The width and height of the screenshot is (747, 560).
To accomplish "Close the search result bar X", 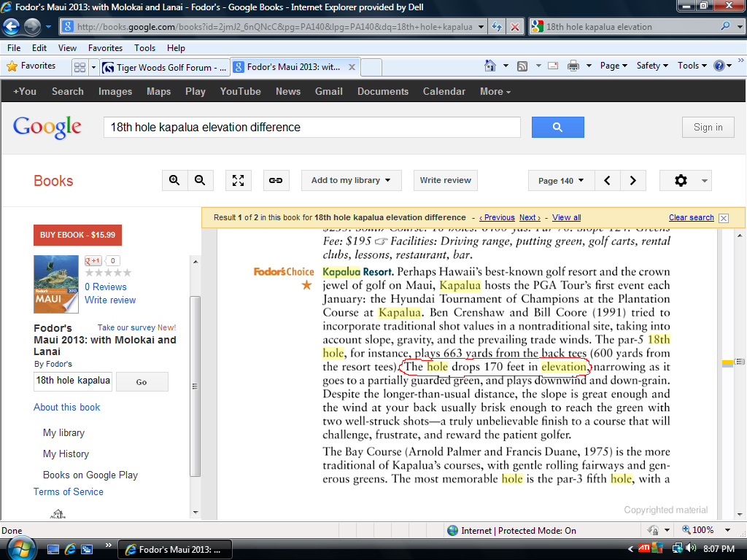I will coord(724,218).
